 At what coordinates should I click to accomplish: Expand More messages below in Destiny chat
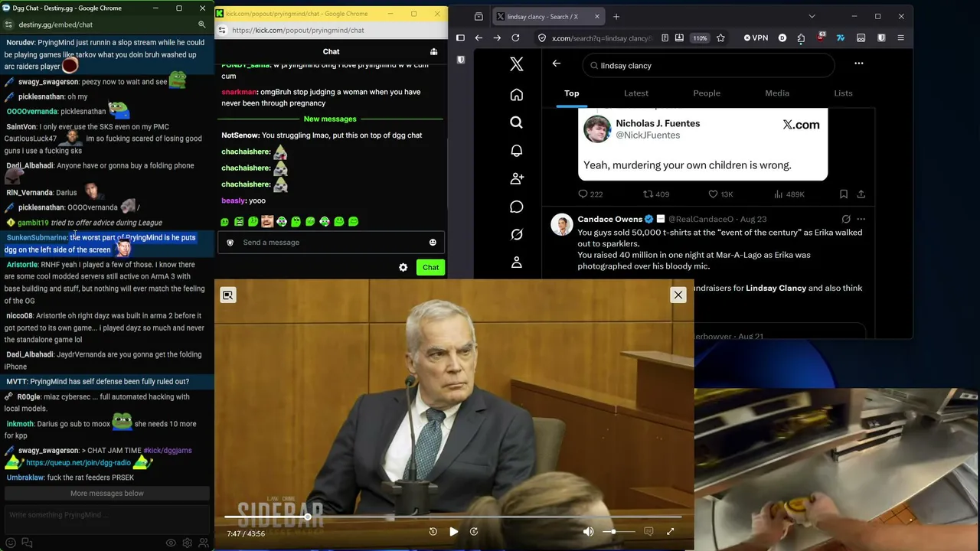coord(107,494)
